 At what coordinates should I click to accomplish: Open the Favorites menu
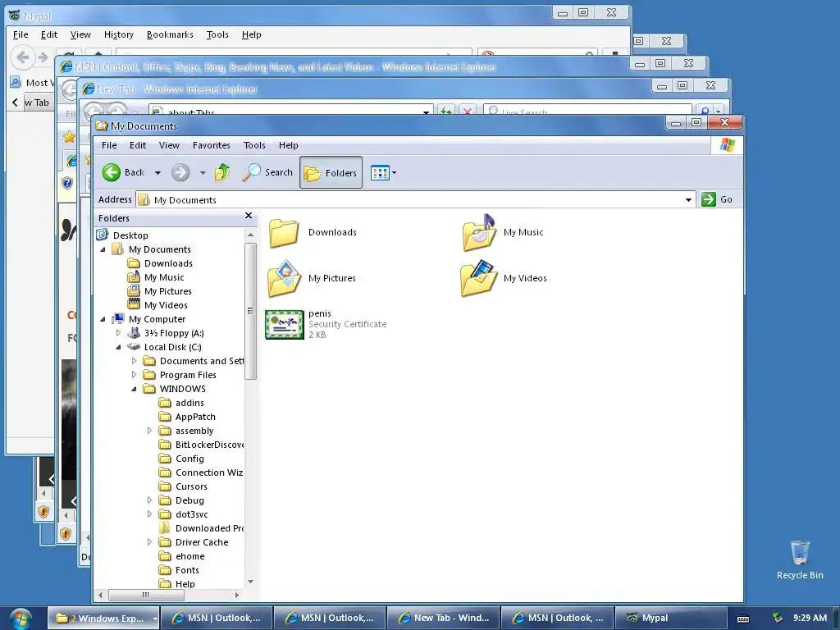[x=212, y=145]
